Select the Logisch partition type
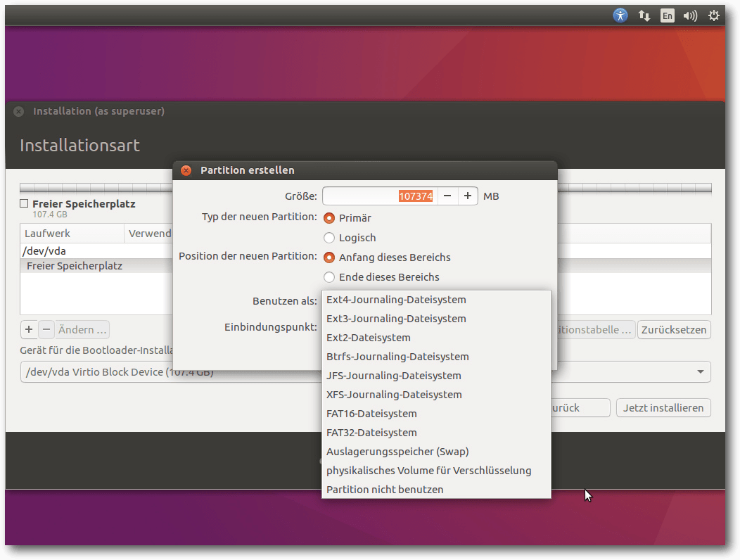Image resolution: width=740 pixels, height=560 pixels. click(x=329, y=238)
